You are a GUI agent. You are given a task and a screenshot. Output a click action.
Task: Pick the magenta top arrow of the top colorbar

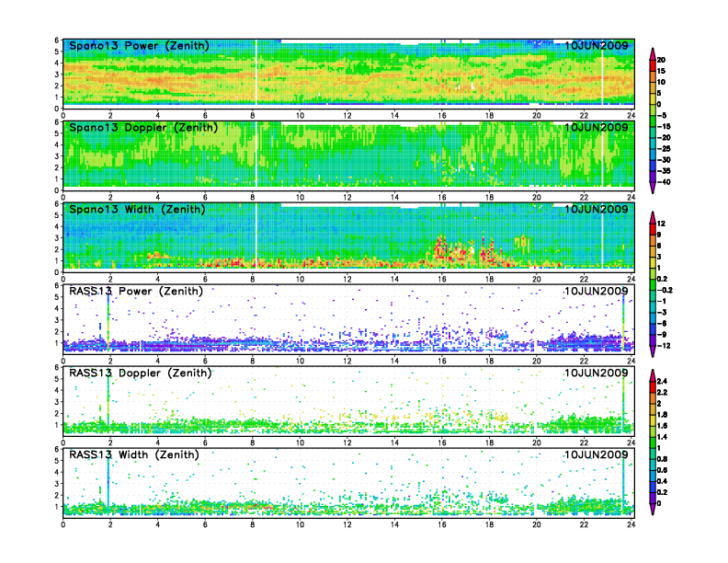pos(653,53)
